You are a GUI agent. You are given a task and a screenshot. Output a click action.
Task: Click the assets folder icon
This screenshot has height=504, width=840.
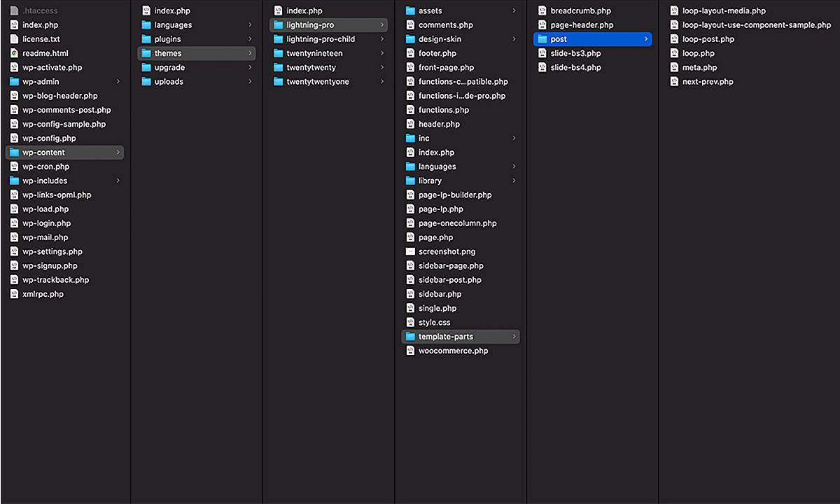coord(410,10)
